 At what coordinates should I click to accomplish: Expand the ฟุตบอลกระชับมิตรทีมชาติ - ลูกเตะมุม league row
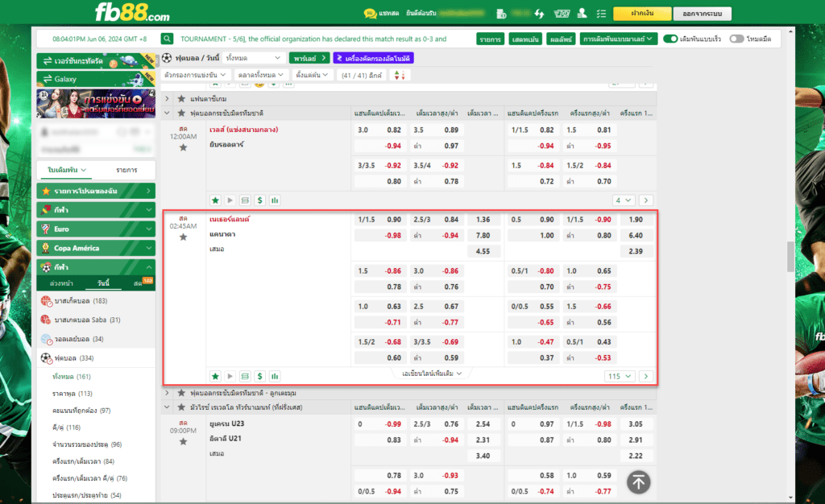point(168,393)
